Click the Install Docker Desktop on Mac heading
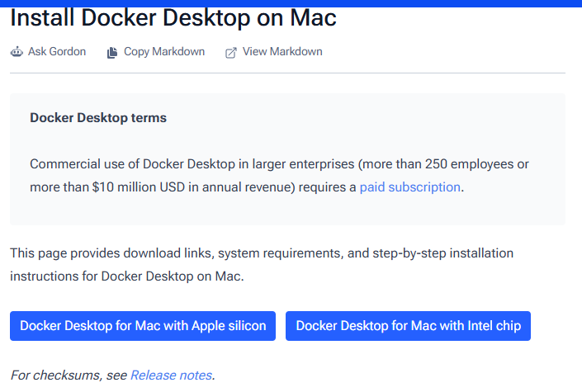 tap(173, 18)
